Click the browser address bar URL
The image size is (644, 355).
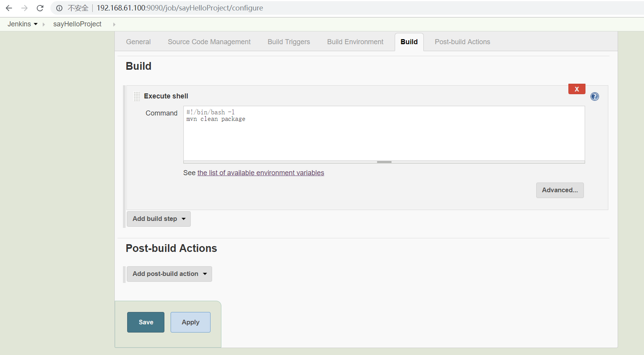pyautogui.click(x=180, y=8)
